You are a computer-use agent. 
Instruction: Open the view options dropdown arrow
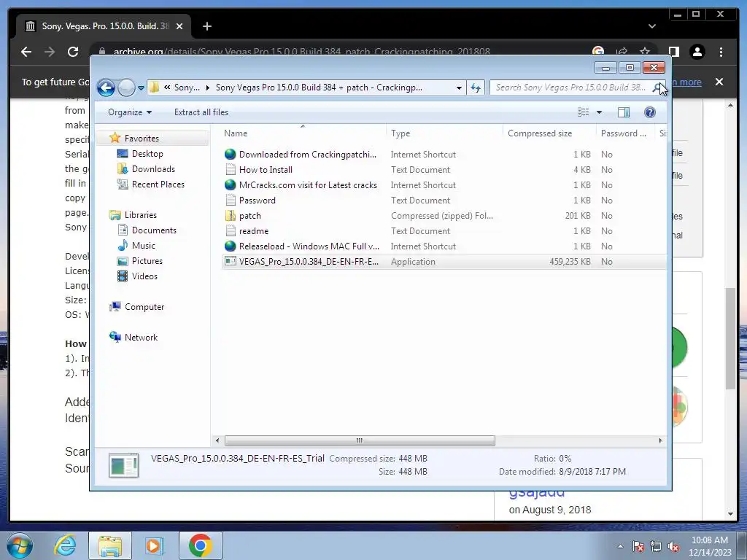[x=600, y=112]
